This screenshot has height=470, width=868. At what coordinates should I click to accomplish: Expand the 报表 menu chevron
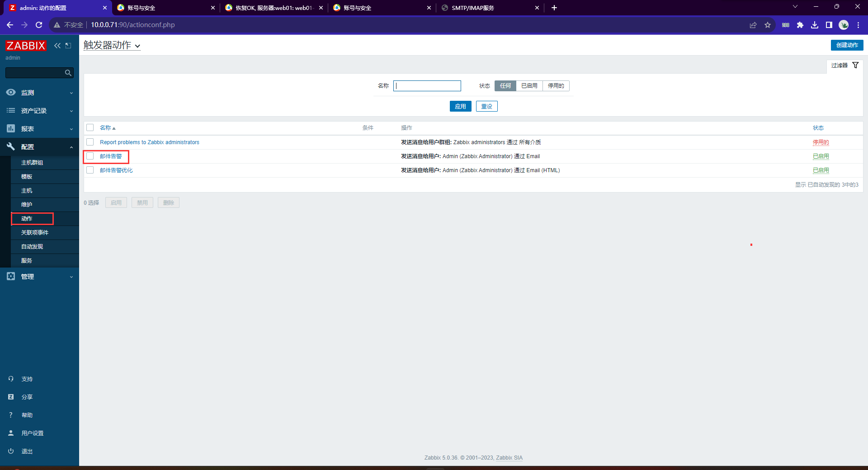click(71, 129)
